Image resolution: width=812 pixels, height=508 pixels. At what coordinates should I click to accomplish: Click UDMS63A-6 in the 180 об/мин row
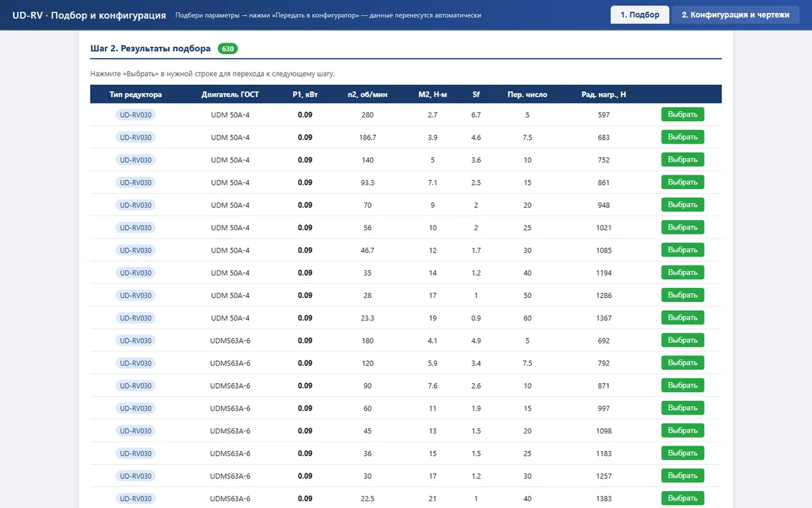pyautogui.click(x=230, y=341)
